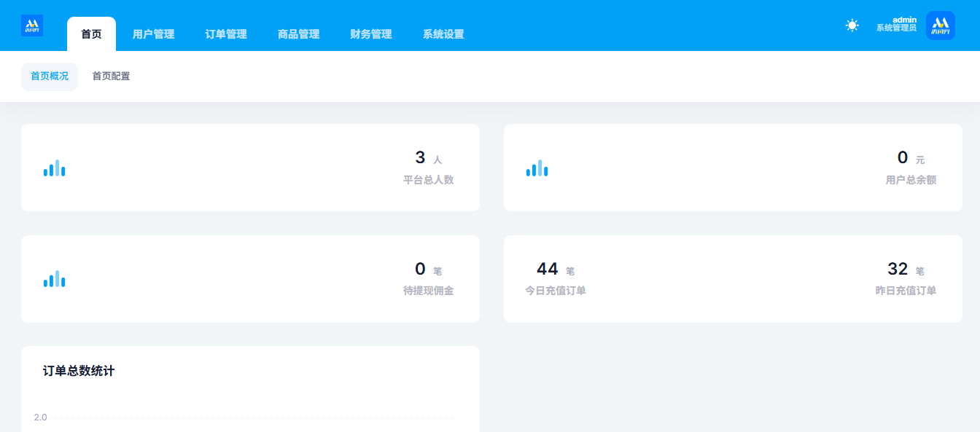980x432 pixels.
Task: Click the admin 系统管理员 username text
Action: (x=896, y=24)
